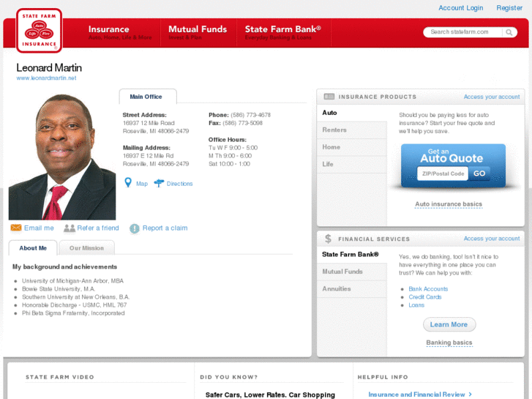Click the Insurance Products card icon
This screenshot has height=399, width=532.
click(x=329, y=97)
